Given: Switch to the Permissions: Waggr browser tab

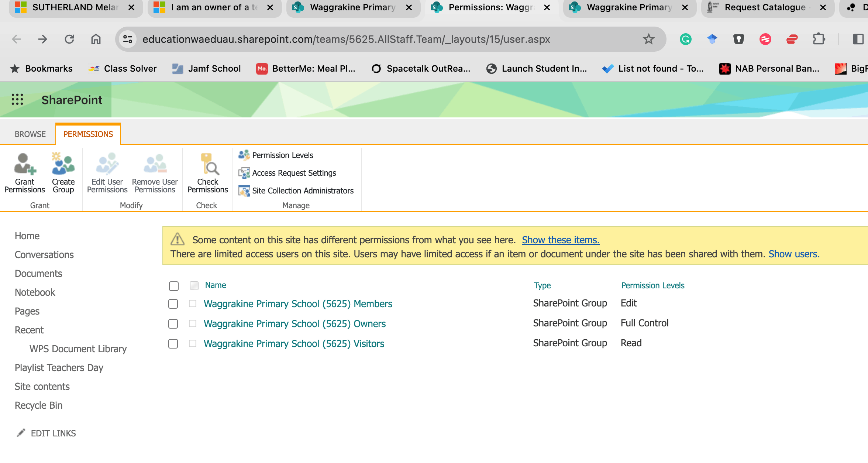Looking at the screenshot, I should (x=491, y=7).
